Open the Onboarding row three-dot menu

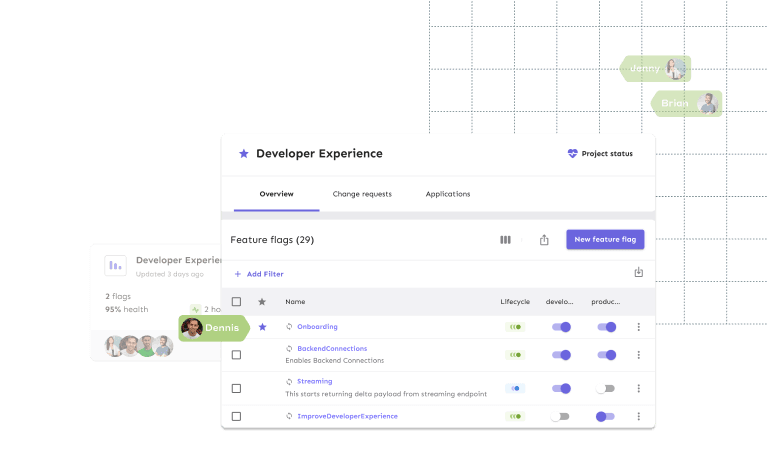639,327
